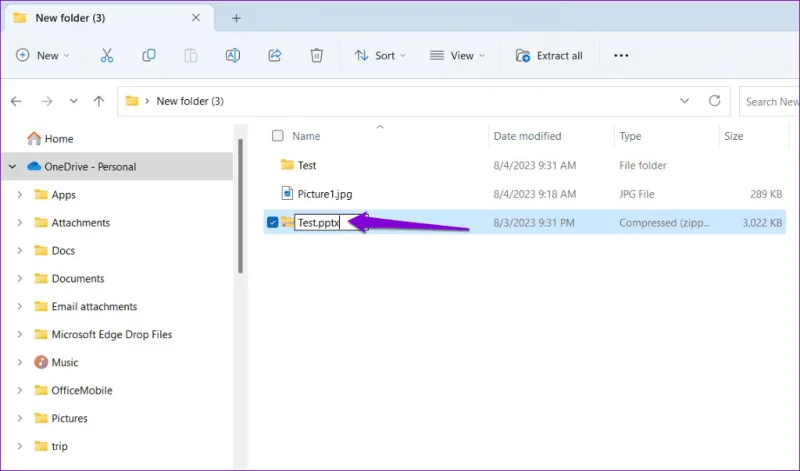The image size is (800, 471).
Task: Open the New dropdown menu
Action: click(43, 55)
